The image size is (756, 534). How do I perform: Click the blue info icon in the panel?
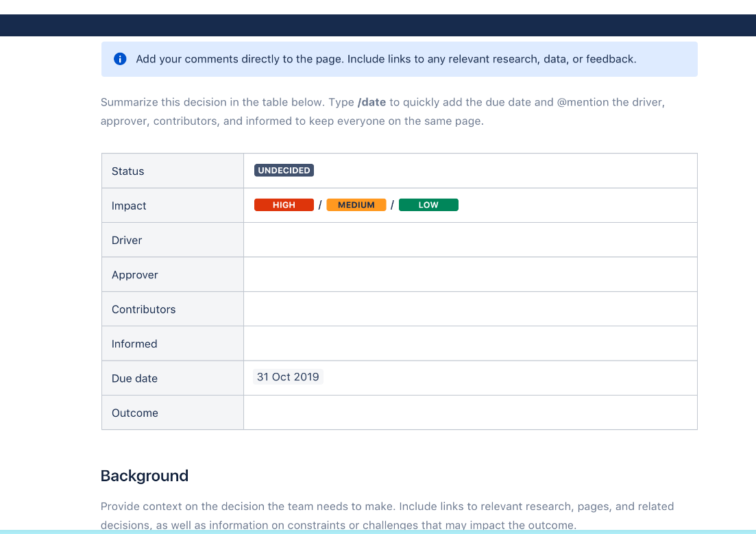point(120,59)
